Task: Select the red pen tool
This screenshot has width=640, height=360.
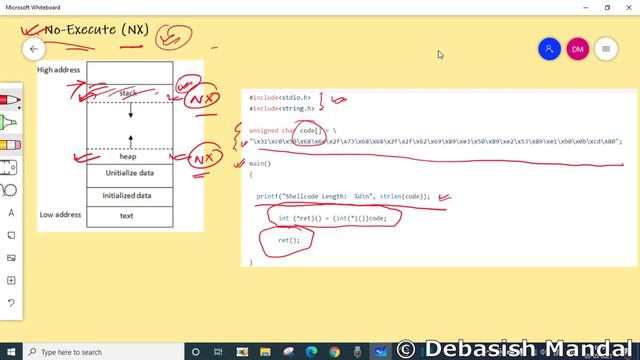Action: coord(10,100)
